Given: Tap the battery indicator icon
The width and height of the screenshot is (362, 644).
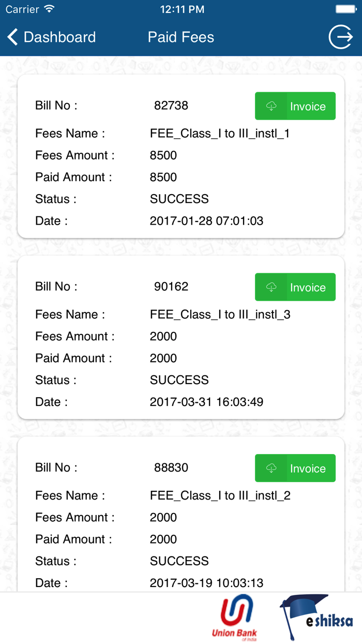Looking at the screenshot, I should pyautogui.click(x=346, y=9).
